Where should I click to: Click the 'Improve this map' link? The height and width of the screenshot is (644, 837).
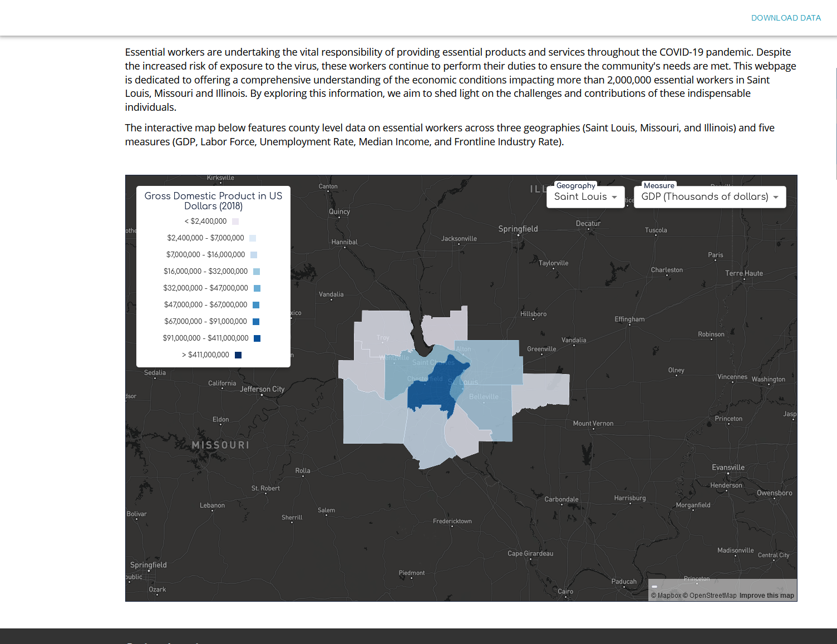click(766, 596)
